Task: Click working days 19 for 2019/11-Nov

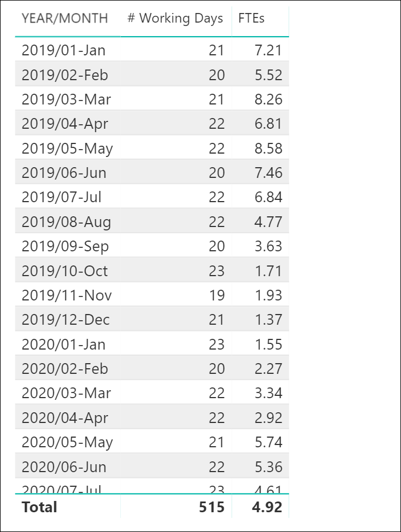Action: point(216,295)
